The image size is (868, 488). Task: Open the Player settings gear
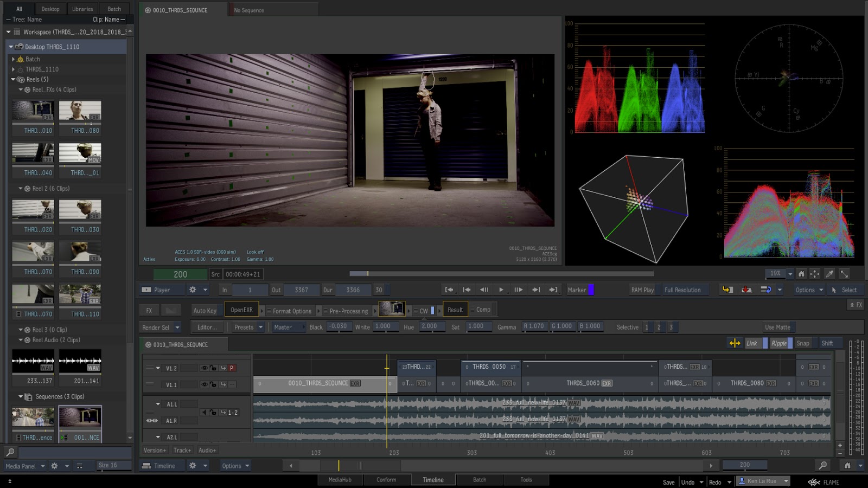193,290
